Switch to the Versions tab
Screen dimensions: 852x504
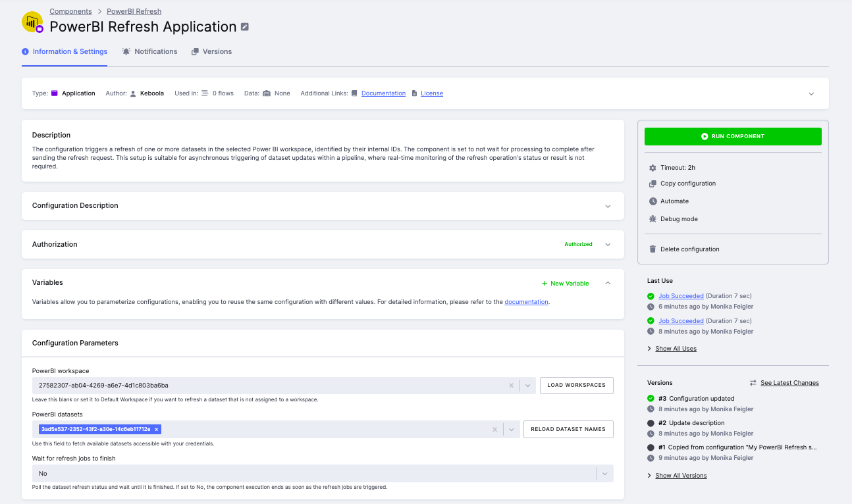pos(211,51)
